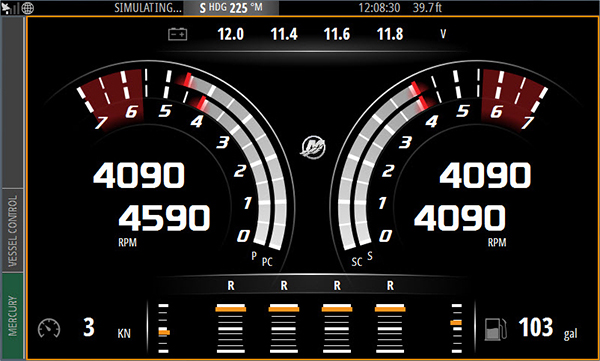This screenshot has height=361, width=600.
Task: Switch to the Mercury tab
Action: pyautogui.click(x=13, y=316)
